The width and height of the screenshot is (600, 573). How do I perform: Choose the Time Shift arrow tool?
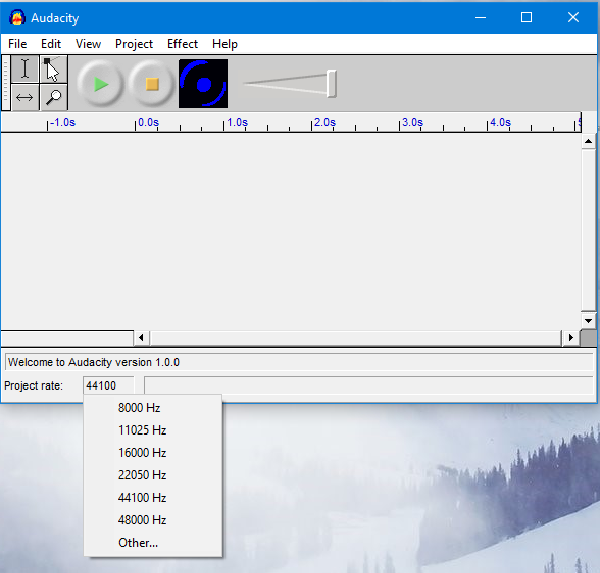[x=25, y=97]
